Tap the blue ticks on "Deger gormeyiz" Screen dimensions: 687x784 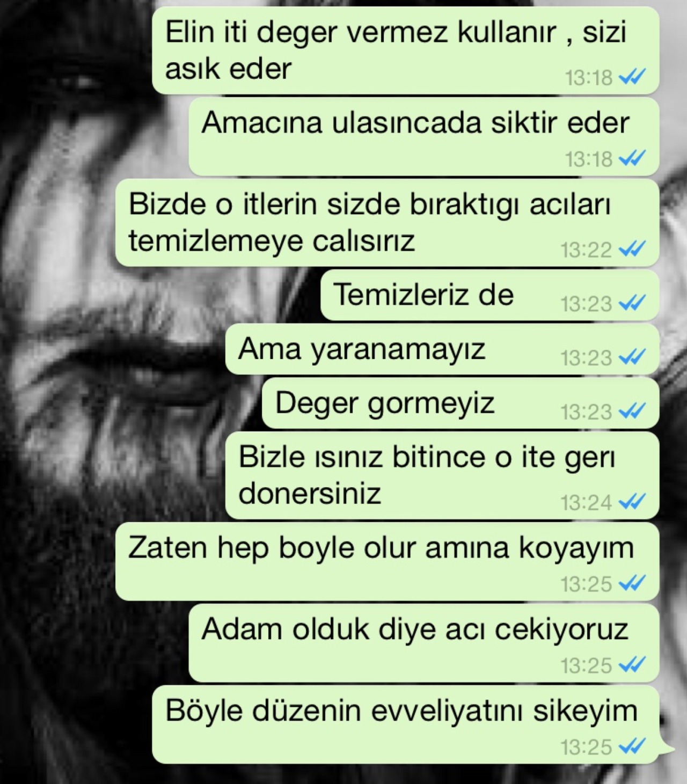coord(632,412)
